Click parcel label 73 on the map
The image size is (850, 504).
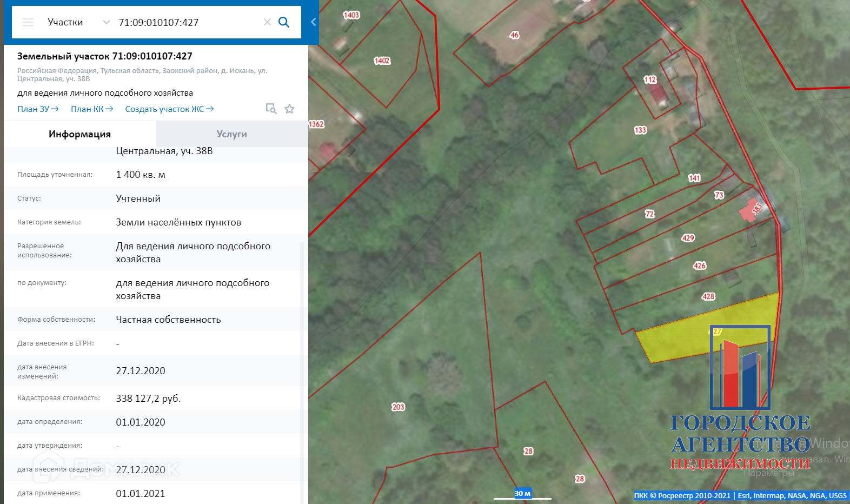pos(719,195)
